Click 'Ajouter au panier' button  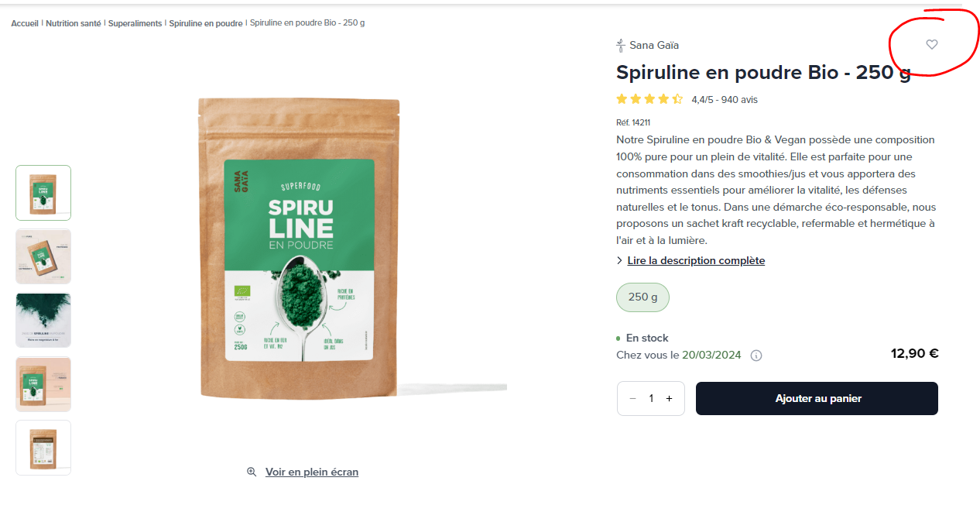click(817, 398)
